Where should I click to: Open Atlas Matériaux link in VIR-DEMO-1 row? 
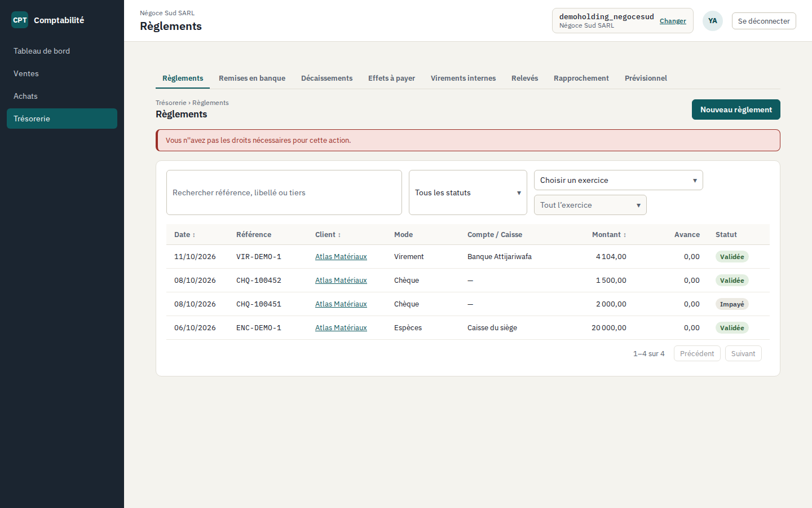(341, 257)
